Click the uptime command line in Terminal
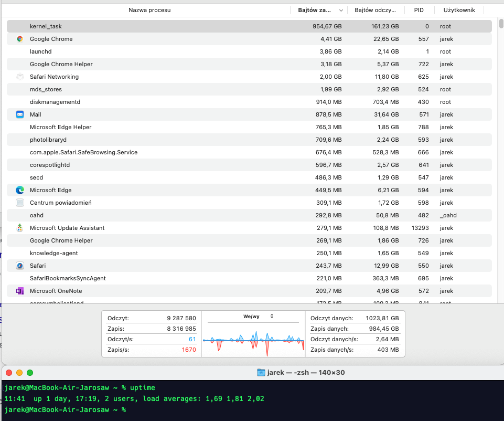The width and height of the screenshot is (504, 421). click(x=80, y=387)
